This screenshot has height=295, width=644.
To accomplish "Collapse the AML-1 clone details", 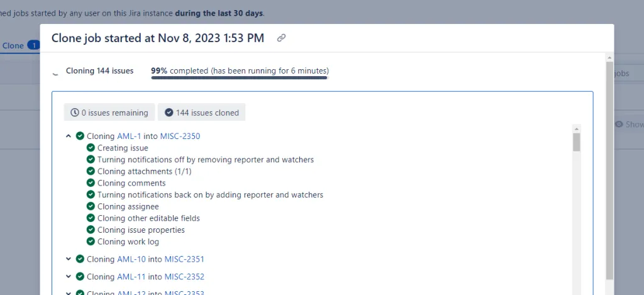I will coord(68,136).
